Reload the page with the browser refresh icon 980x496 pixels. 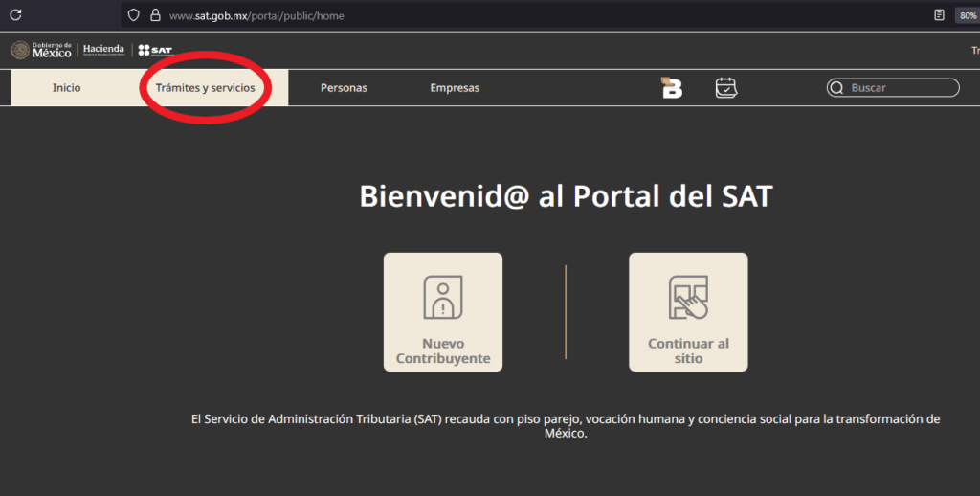click(15, 15)
